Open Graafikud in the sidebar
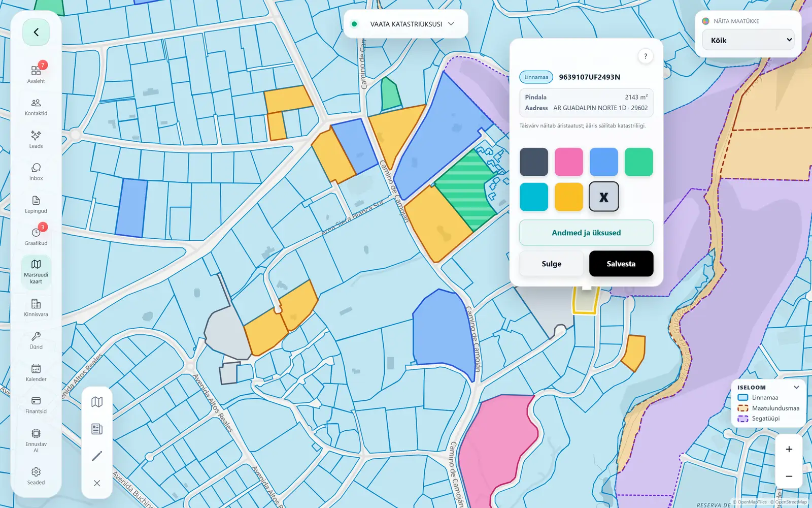This screenshot has width=812, height=508. 36,236
